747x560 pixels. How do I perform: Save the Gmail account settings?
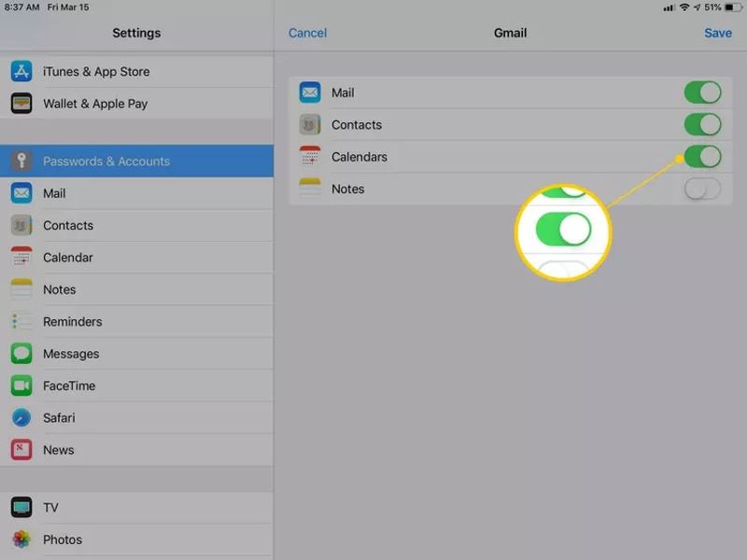[x=717, y=33]
